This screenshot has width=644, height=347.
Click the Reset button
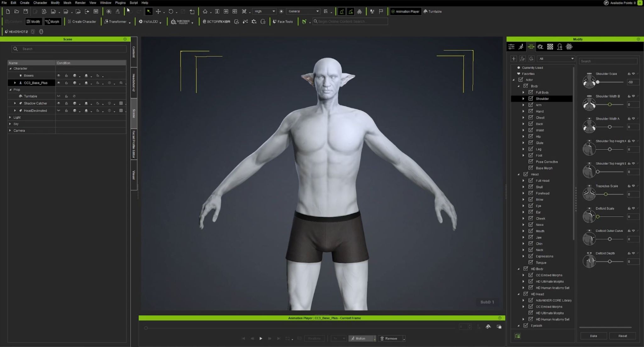[623, 336]
